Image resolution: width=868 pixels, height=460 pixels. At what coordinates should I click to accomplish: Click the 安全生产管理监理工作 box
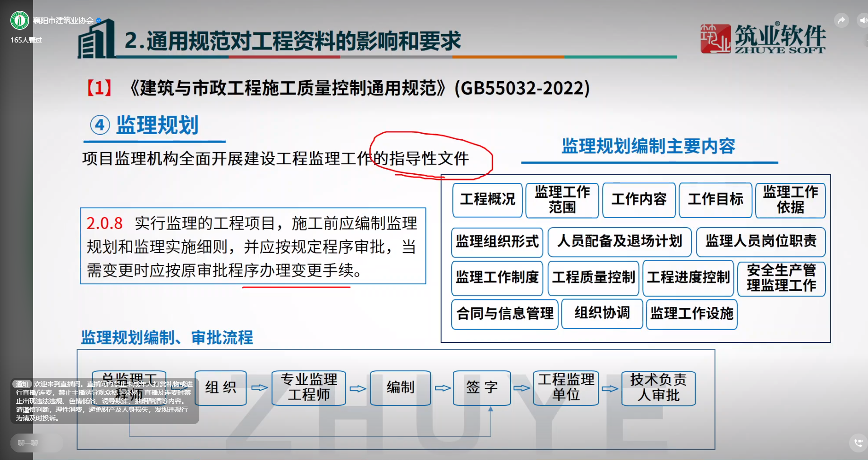tap(781, 278)
